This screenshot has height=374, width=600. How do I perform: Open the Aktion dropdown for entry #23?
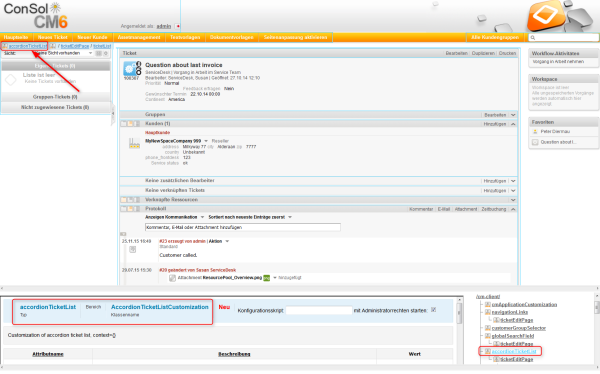(219, 241)
